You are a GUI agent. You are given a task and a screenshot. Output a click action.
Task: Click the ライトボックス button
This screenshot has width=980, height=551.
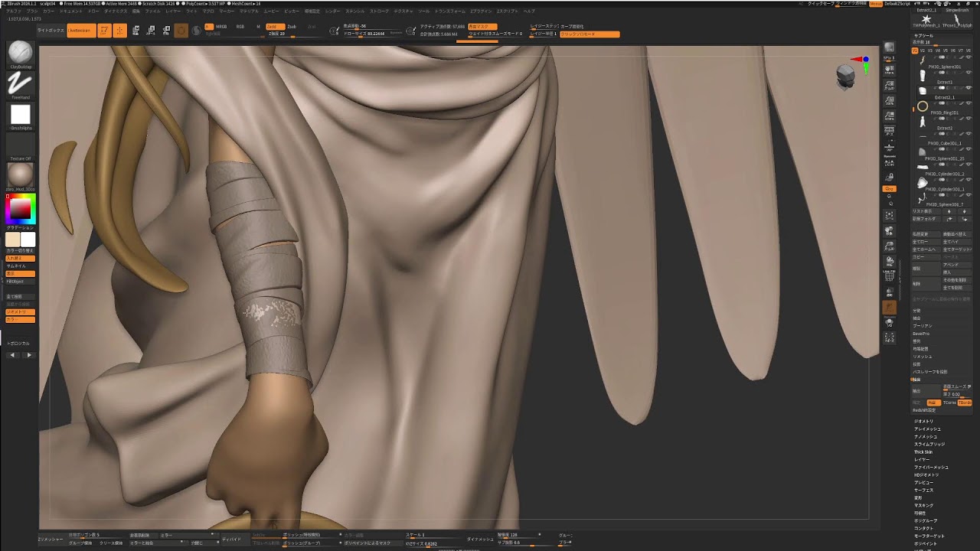point(51,31)
